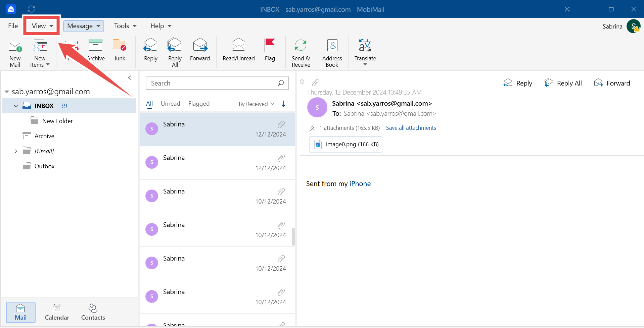644x328 pixels.
Task: Open the Message menu
Action: pos(84,26)
